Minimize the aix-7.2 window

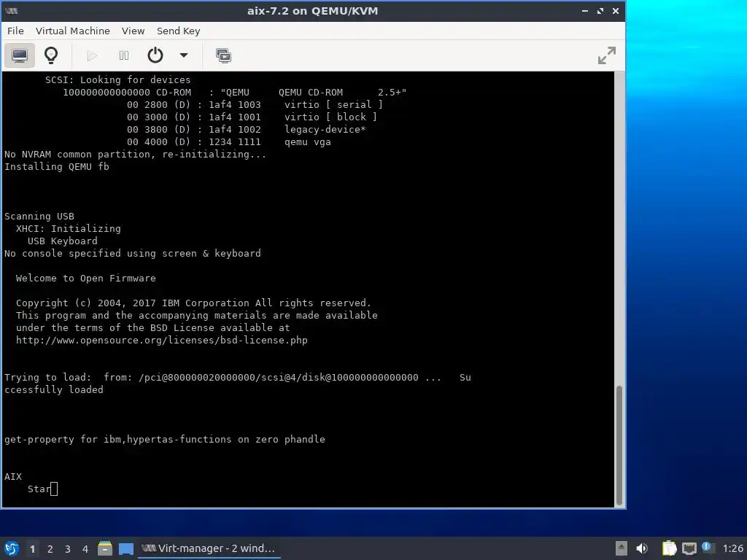pos(584,10)
